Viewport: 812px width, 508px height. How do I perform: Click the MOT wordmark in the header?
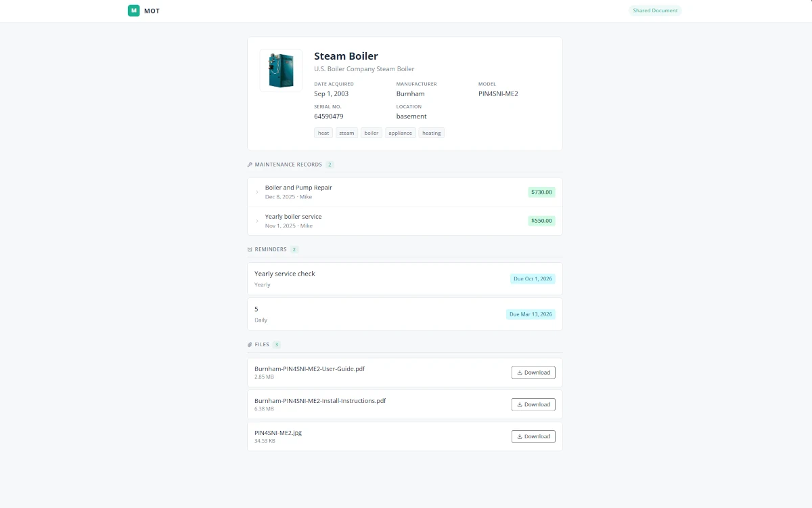[152, 11]
